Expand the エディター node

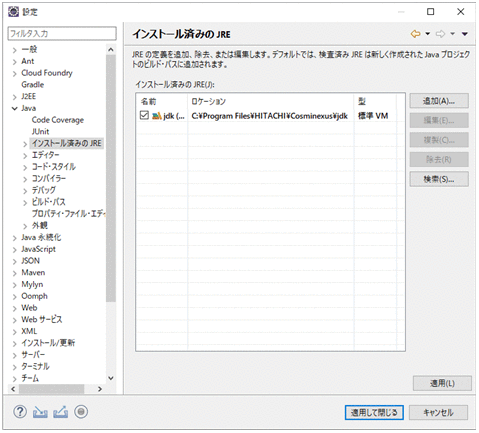point(25,156)
